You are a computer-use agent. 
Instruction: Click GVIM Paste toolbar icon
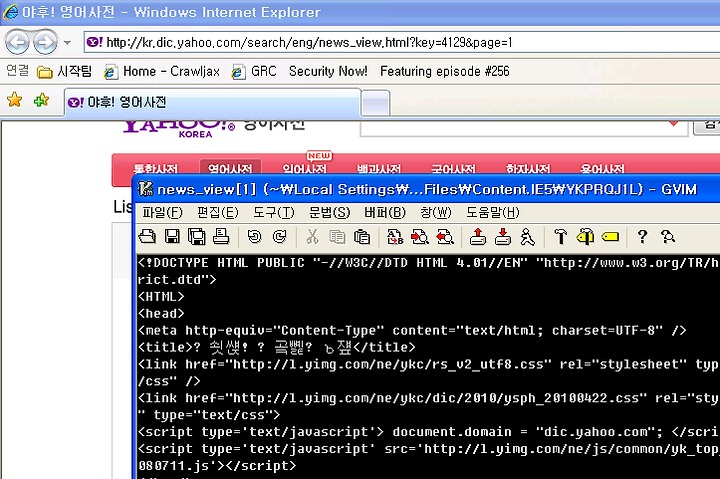[x=362, y=237]
